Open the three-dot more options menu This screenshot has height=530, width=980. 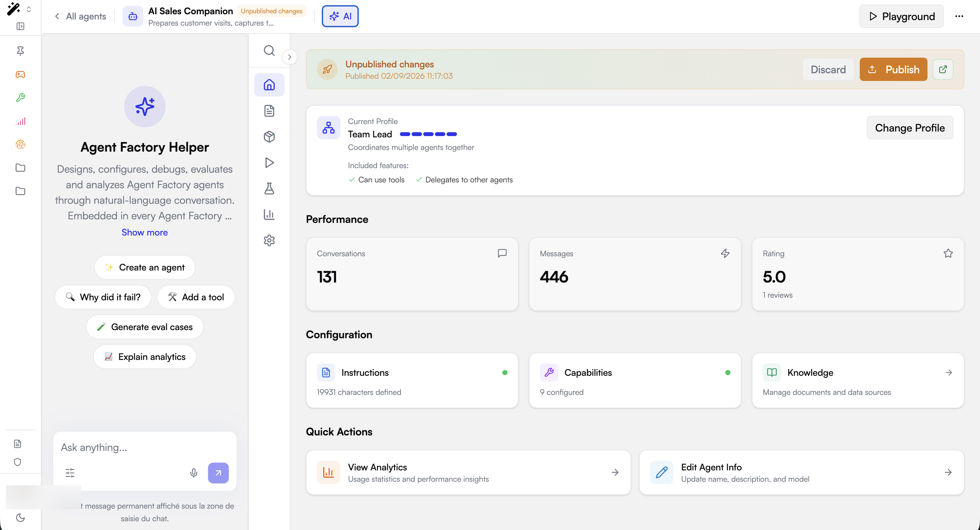coord(959,16)
